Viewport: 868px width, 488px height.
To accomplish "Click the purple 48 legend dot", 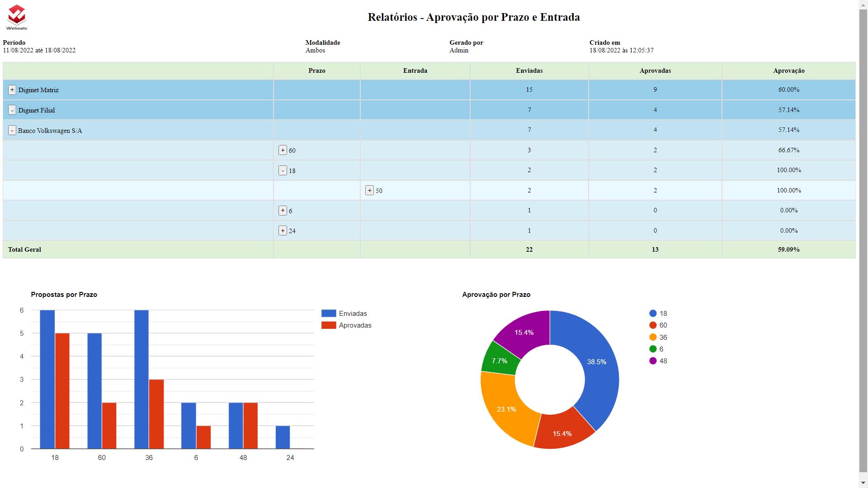I will [x=653, y=361].
